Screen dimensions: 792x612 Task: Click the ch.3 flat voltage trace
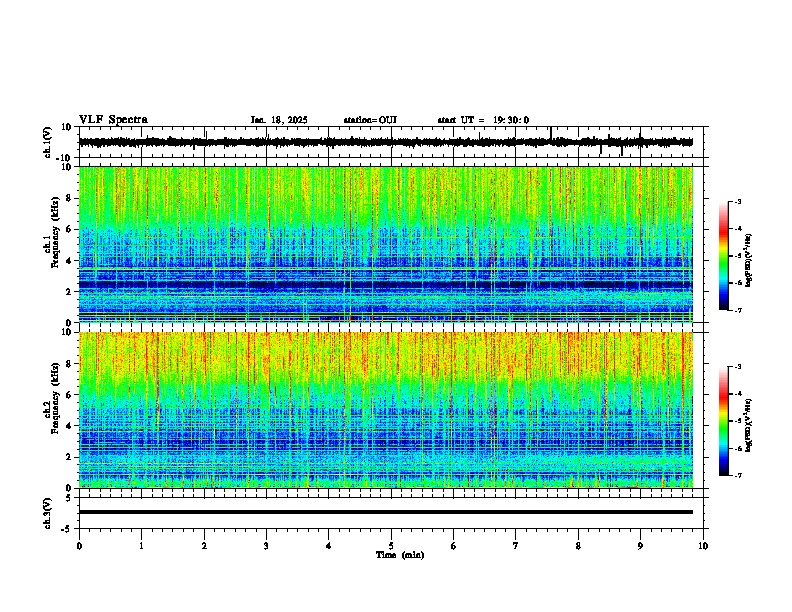point(385,512)
